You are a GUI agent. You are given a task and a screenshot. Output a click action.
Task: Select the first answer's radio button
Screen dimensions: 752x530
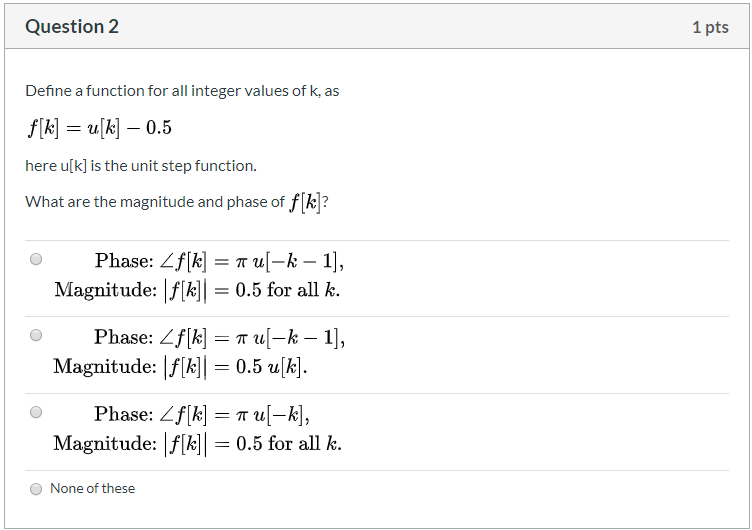pos(36,259)
